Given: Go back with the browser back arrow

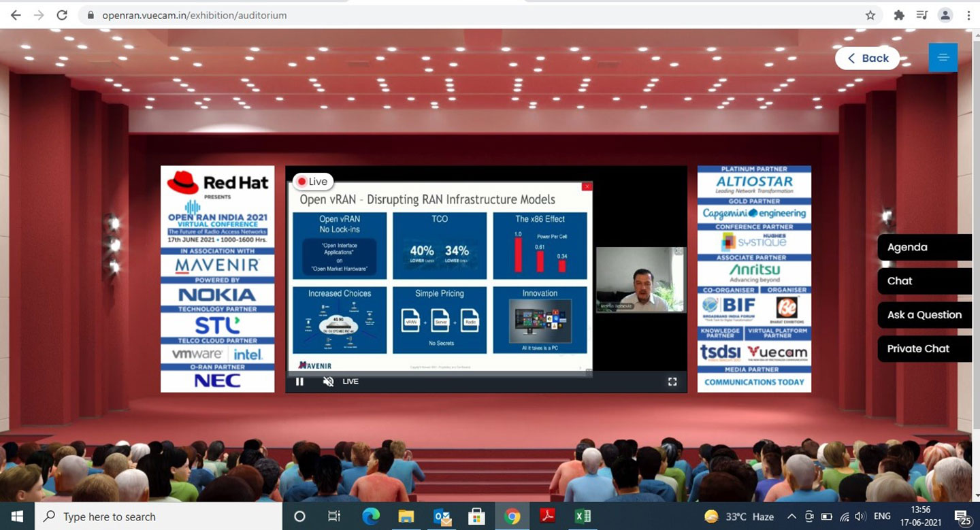Looking at the screenshot, I should (16, 15).
